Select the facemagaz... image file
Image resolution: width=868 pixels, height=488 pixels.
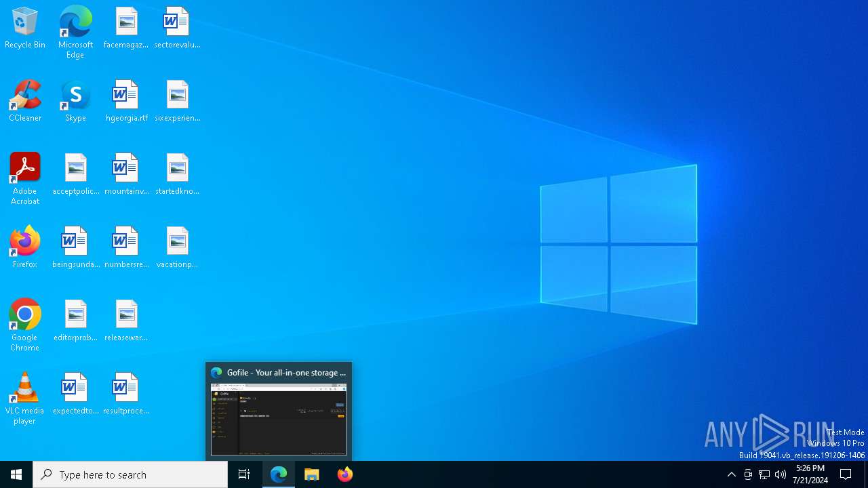pyautogui.click(x=126, y=28)
